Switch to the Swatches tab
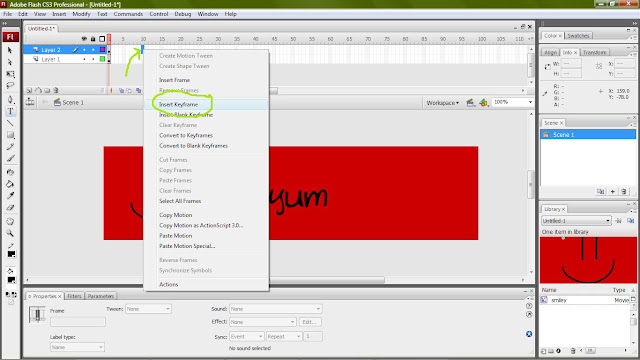Image resolution: width=640 pixels, height=360 pixels. point(578,36)
